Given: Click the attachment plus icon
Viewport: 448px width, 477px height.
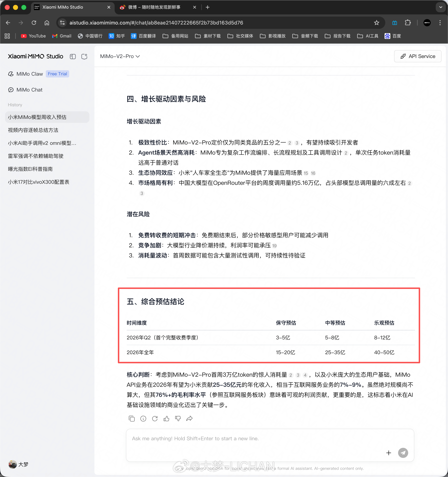Looking at the screenshot, I should tap(389, 453).
